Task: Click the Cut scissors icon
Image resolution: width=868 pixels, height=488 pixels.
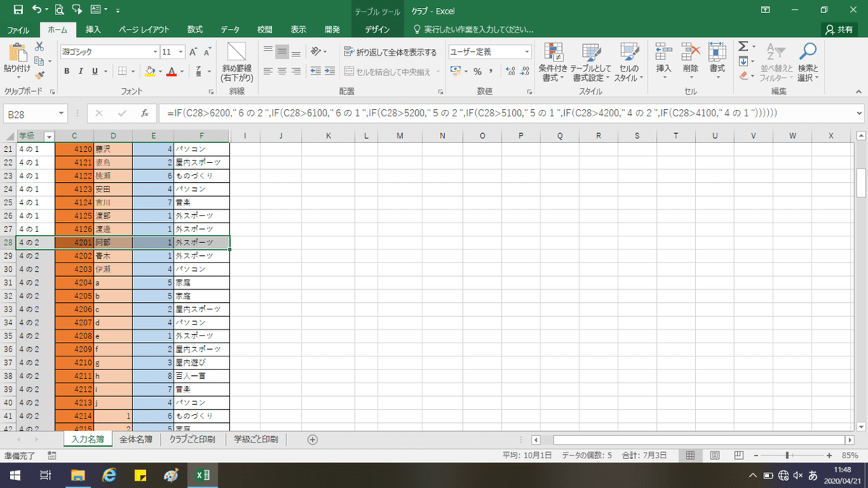Action: coord(40,46)
